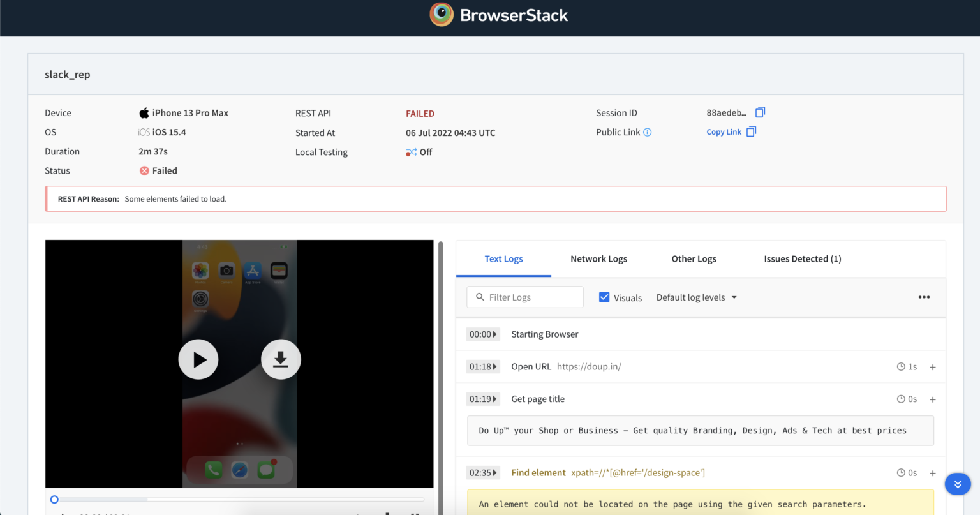Click the scroll-down chevron button bottom right
The width and height of the screenshot is (980, 515).
pyautogui.click(x=958, y=484)
